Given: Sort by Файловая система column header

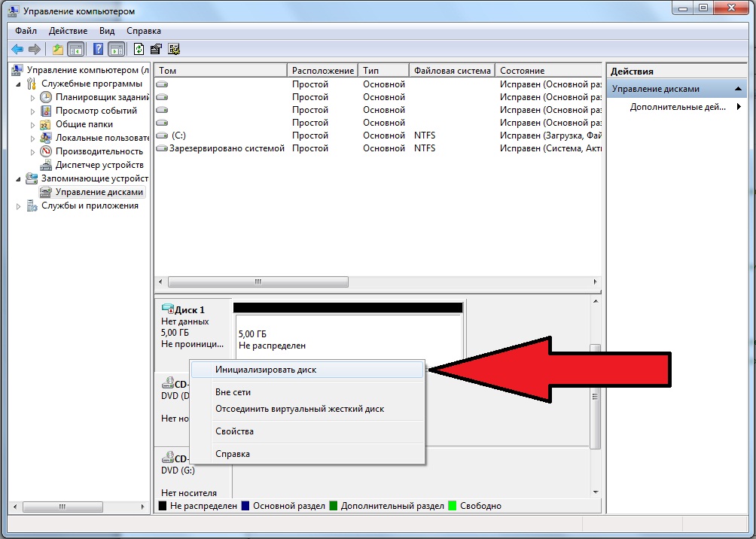Looking at the screenshot, I should 453,71.
